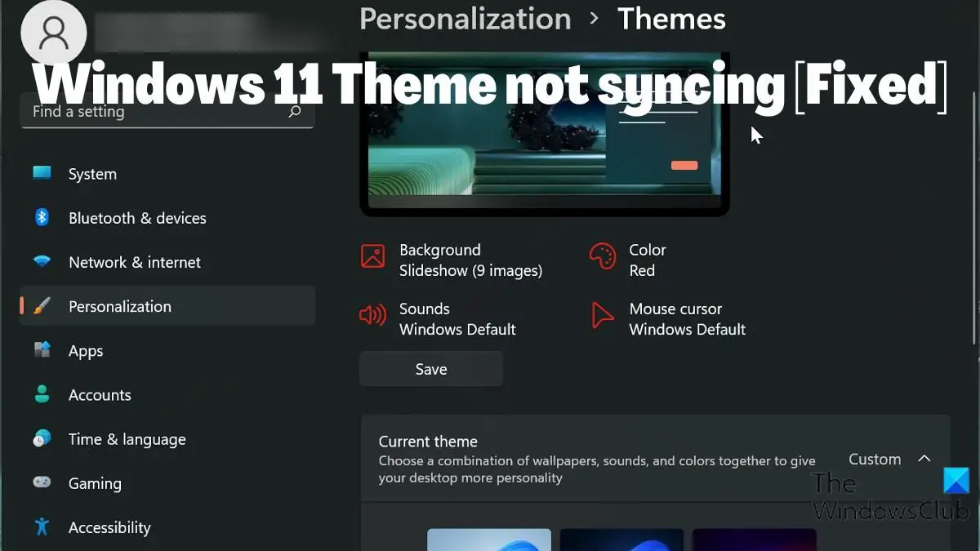Click the user profile avatar
980x551 pixels.
click(x=54, y=33)
